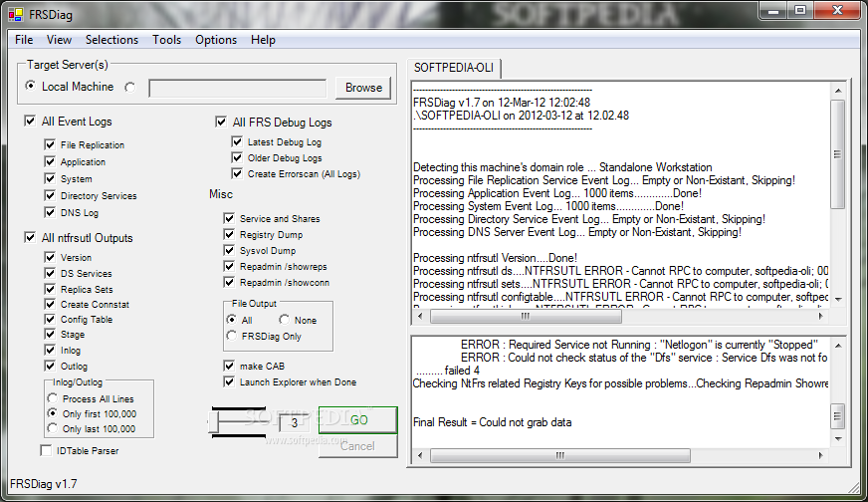
Task: Open the View menu
Action: (x=59, y=40)
